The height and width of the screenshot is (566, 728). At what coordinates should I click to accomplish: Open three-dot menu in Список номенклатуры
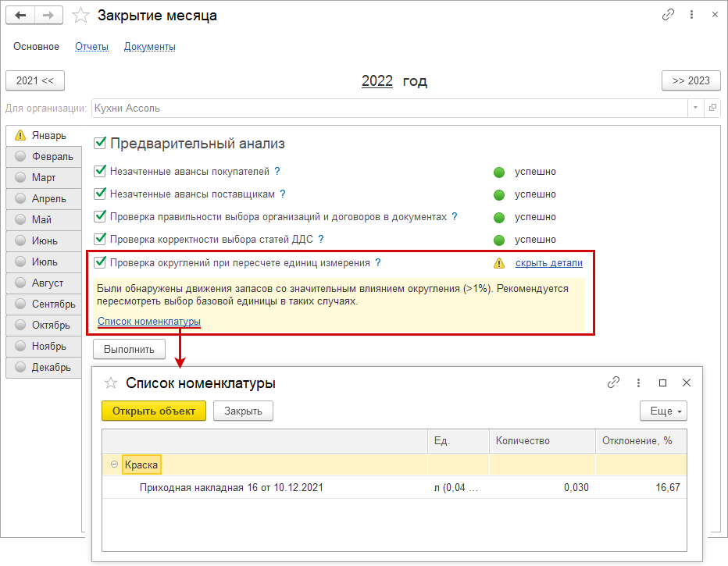tap(639, 383)
